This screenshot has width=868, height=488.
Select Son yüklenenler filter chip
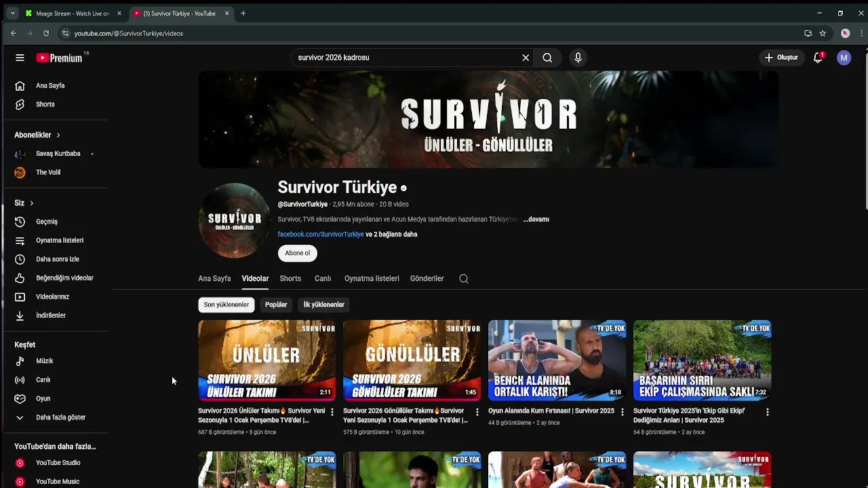coord(226,305)
